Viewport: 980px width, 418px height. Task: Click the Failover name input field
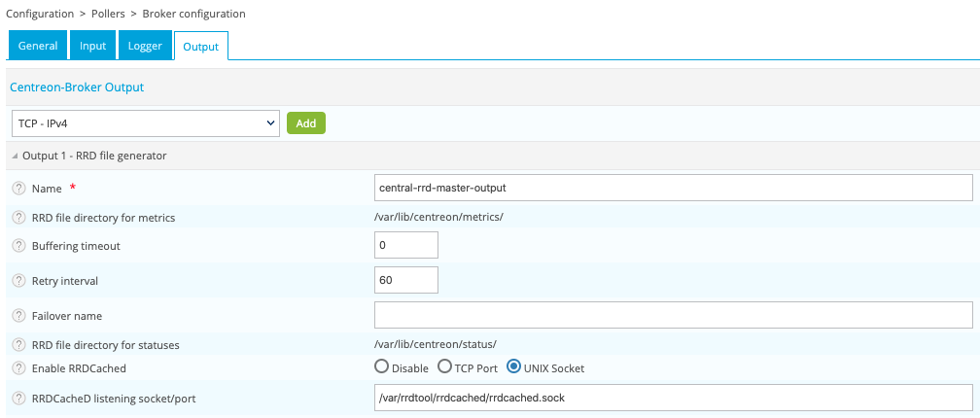(x=674, y=315)
